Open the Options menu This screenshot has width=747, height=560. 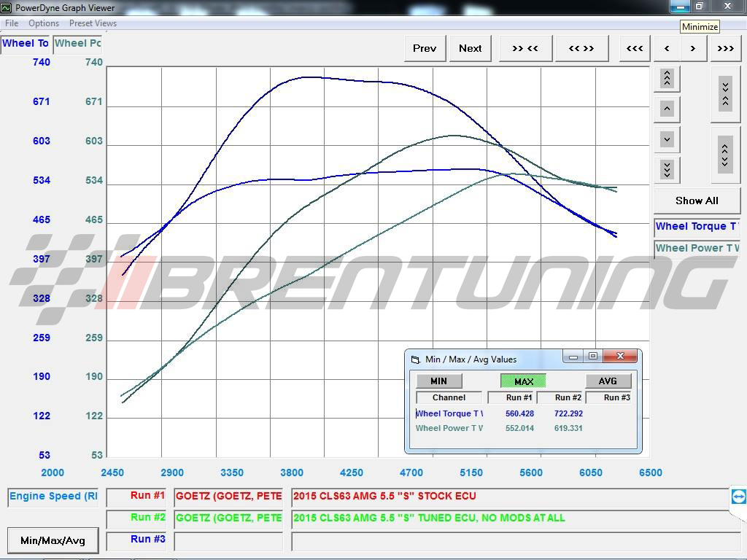pyautogui.click(x=44, y=23)
